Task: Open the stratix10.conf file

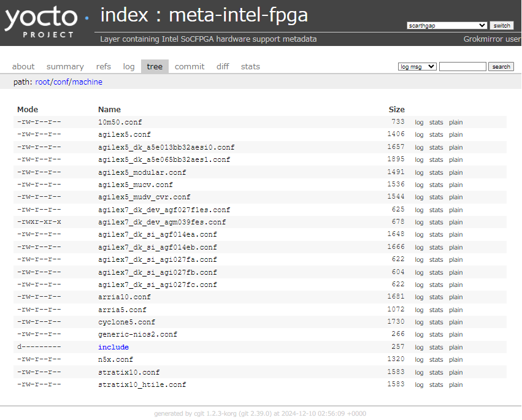Action: pos(129,372)
